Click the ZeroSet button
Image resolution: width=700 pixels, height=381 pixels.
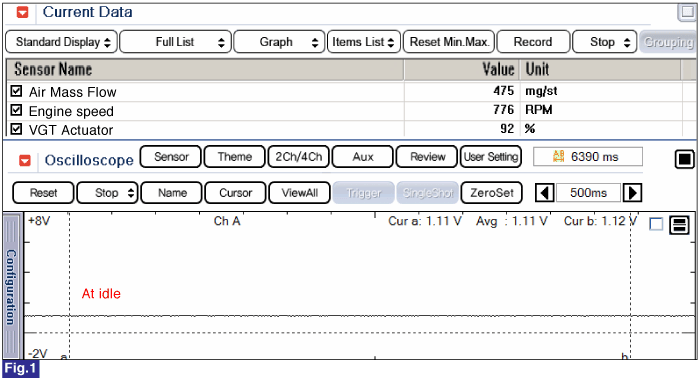click(492, 193)
